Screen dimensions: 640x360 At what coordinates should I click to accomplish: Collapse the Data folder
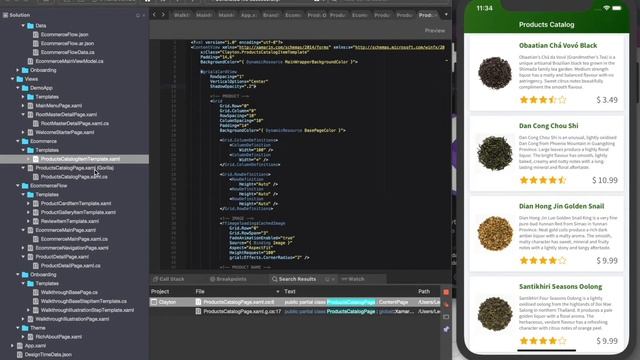(23, 26)
